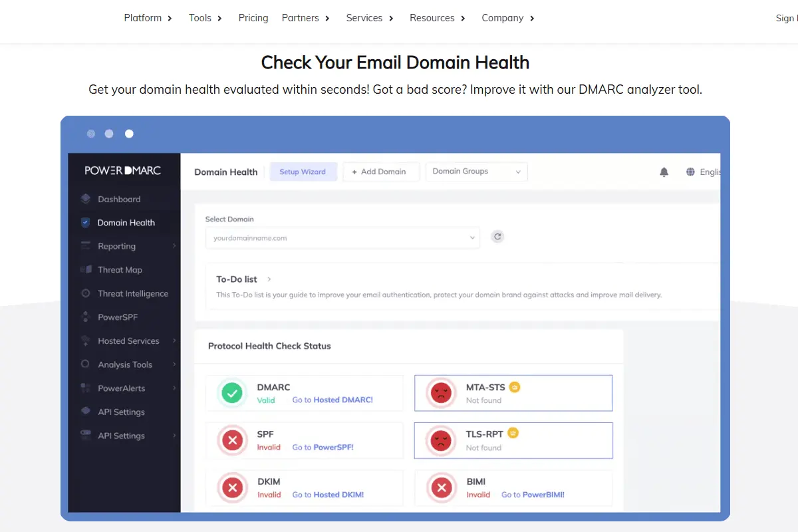Click the Hosted Services icon

pyautogui.click(x=85, y=341)
